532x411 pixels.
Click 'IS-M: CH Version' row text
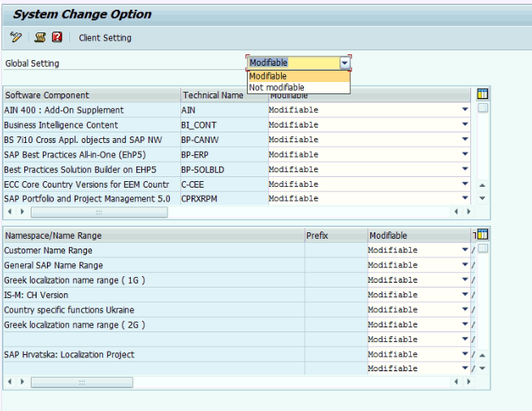(x=36, y=295)
